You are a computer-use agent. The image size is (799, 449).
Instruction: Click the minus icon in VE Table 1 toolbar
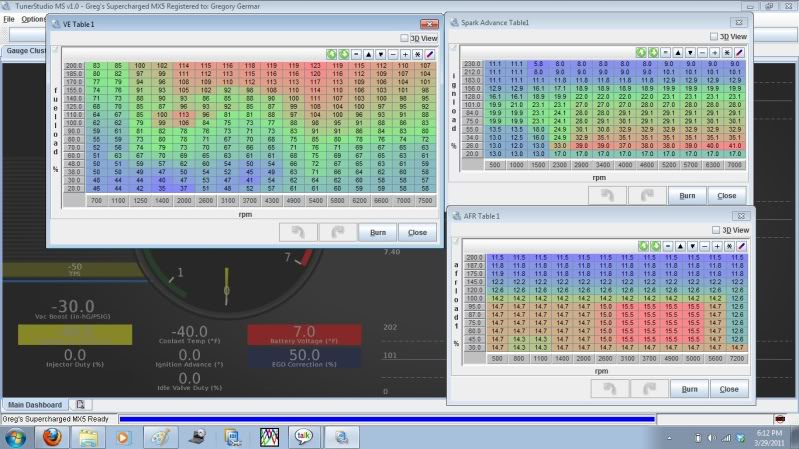pyautogui.click(x=393, y=55)
